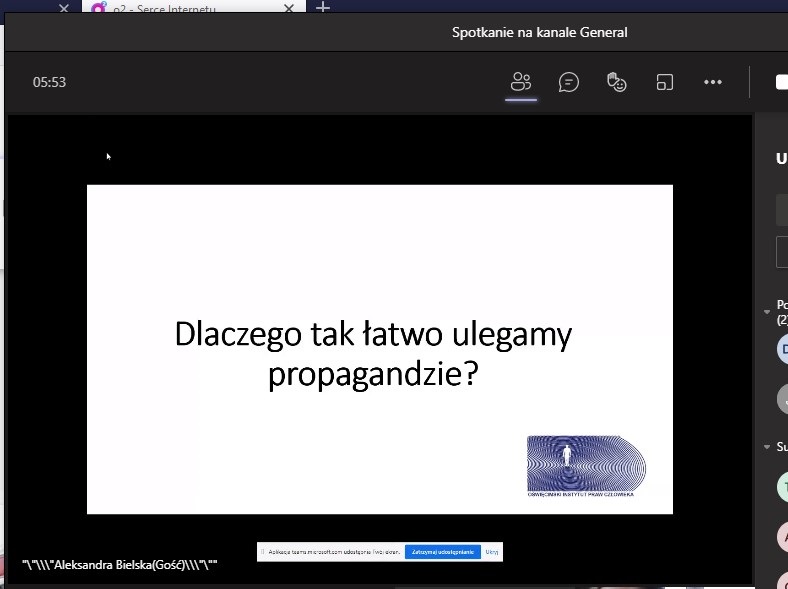This screenshot has height=589, width=788.
Task: Close the first browser tab
Action: 64,9
